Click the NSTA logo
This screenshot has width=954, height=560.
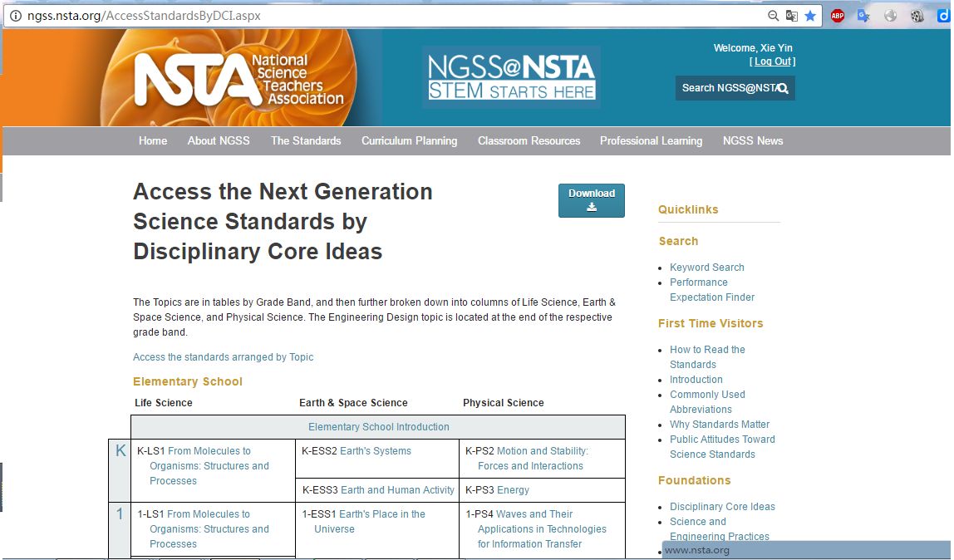click(x=238, y=80)
